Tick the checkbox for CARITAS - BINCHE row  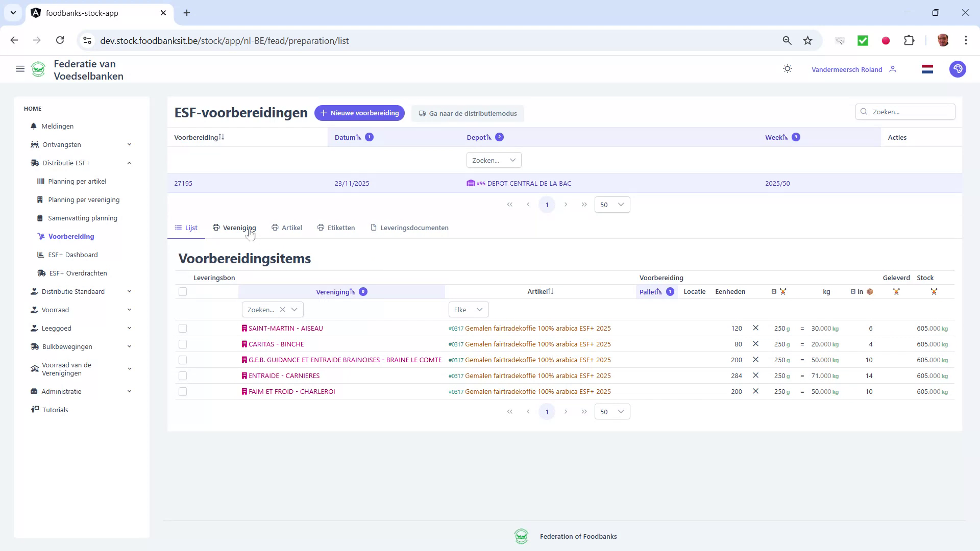(183, 344)
